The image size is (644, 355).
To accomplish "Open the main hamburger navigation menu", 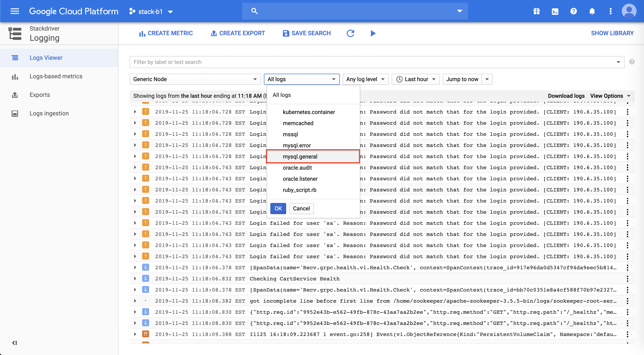I will click(x=15, y=11).
